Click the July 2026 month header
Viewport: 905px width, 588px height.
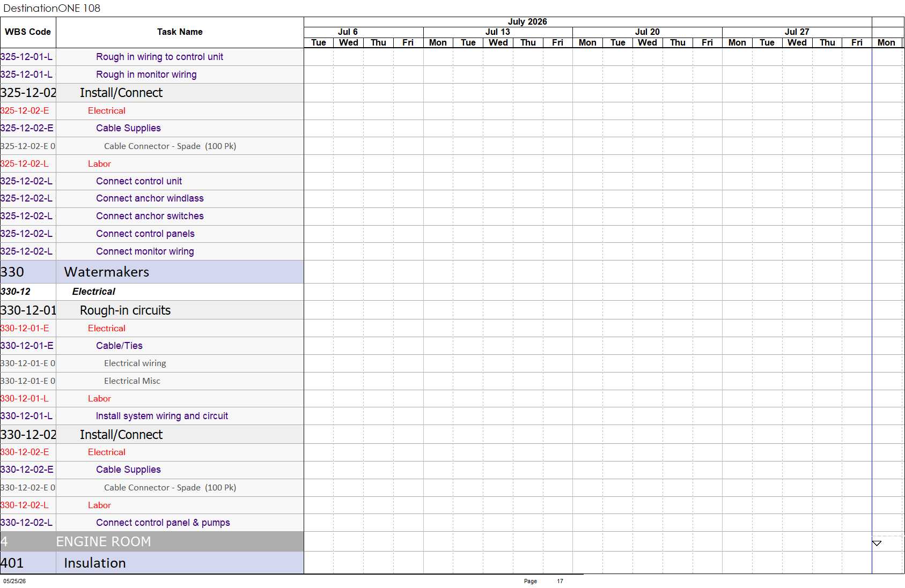pos(527,22)
